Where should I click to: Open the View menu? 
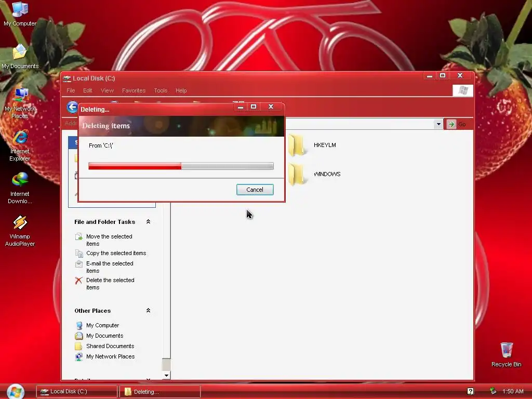point(107,90)
